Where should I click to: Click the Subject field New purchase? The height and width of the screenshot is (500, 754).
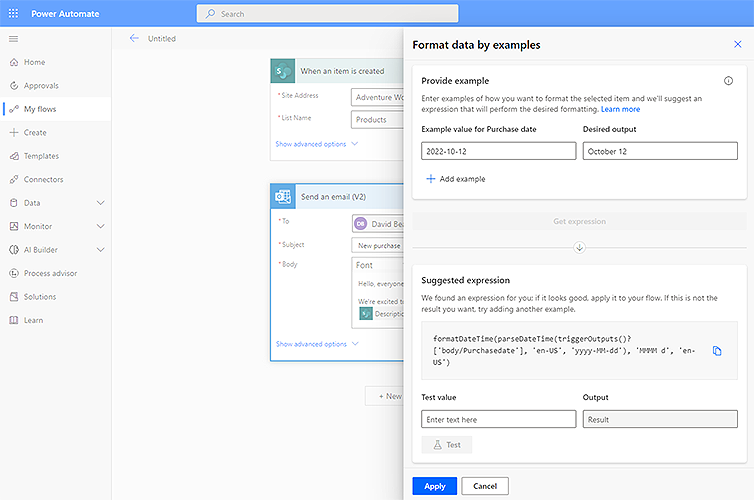pos(378,245)
